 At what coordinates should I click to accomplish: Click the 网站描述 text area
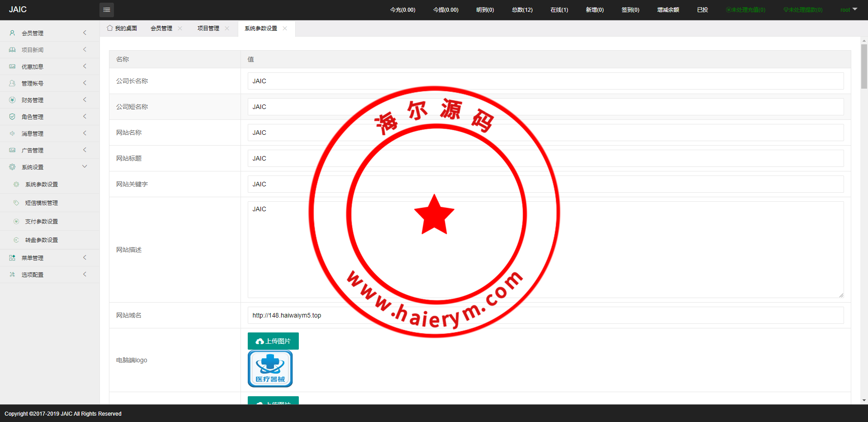[x=546, y=250]
